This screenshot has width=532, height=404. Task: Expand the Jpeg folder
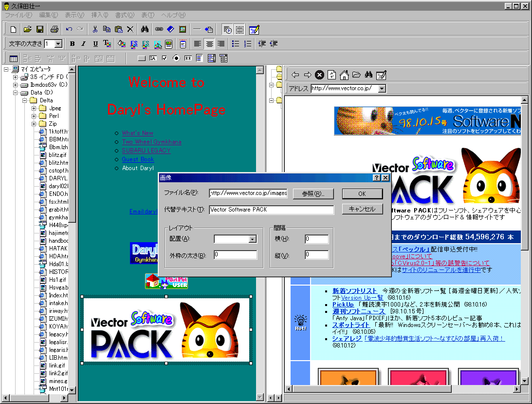pyautogui.click(x=34, y=108)
